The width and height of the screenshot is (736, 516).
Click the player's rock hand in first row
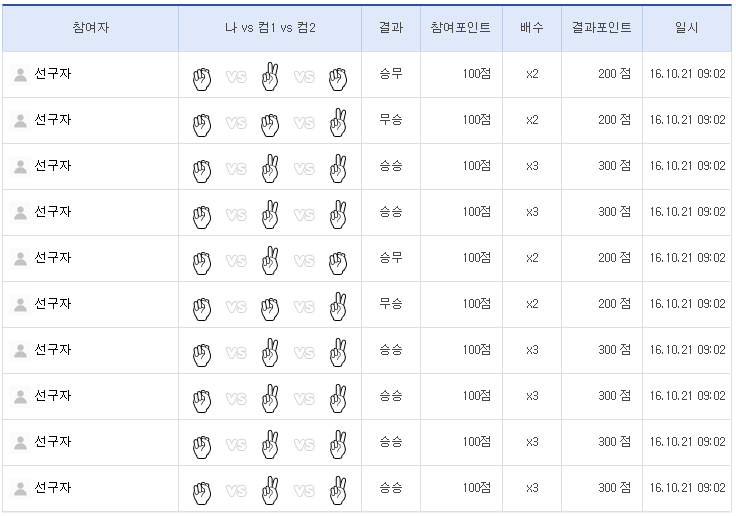[202, 77]
